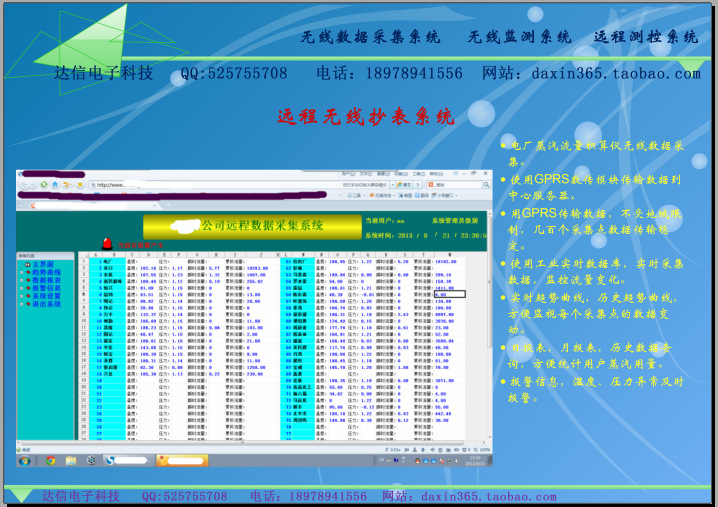The image size is (718, 507).
Task: Open the 工具 menu in the title bar
Action: [419, 174]
